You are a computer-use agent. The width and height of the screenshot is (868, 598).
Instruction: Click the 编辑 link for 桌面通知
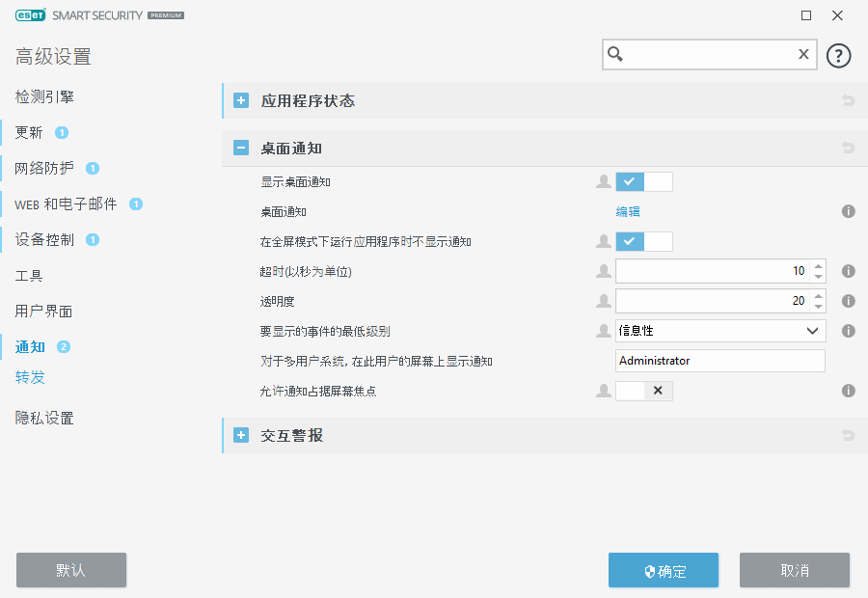(x=628, y=211)
